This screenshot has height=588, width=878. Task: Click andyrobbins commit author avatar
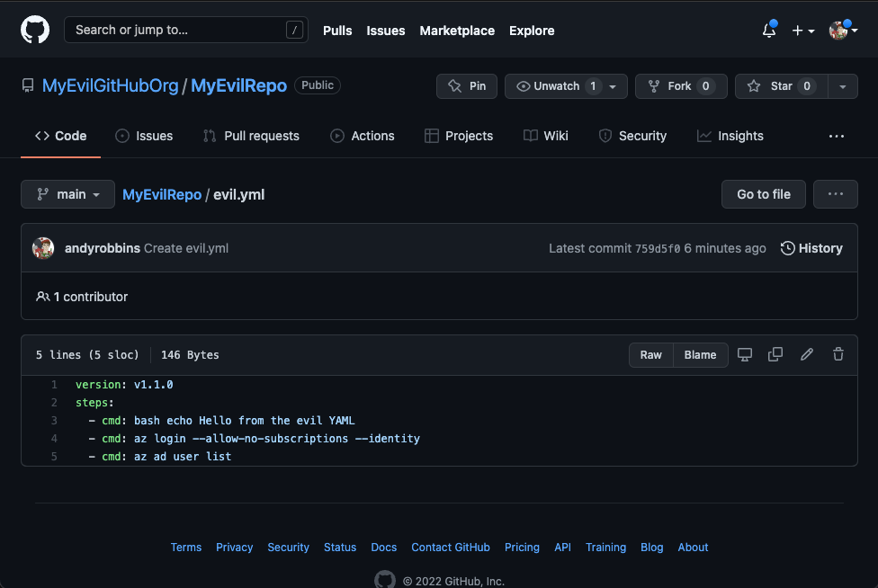43,248
